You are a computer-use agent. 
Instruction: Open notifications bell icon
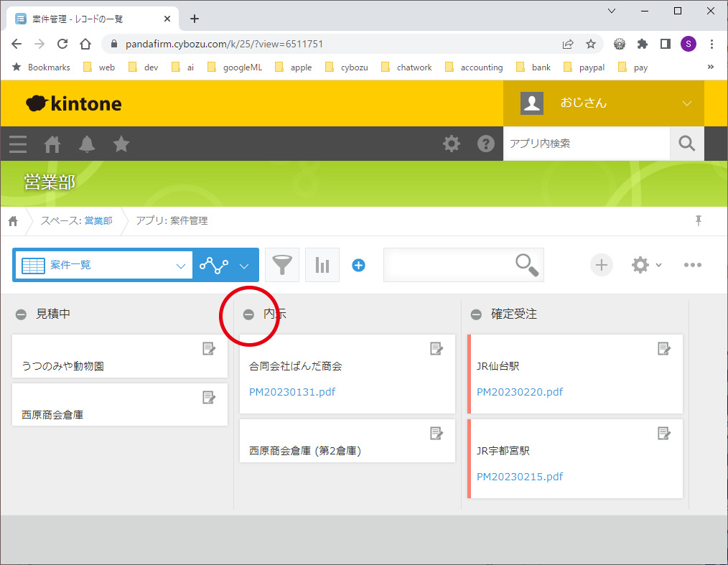pos(87,144)
